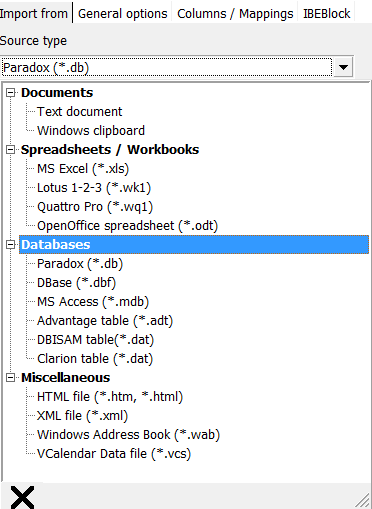The height and width of the screenshot is (509, 372).
Task: Select the Documents category heading
Action: pos(57,93)
